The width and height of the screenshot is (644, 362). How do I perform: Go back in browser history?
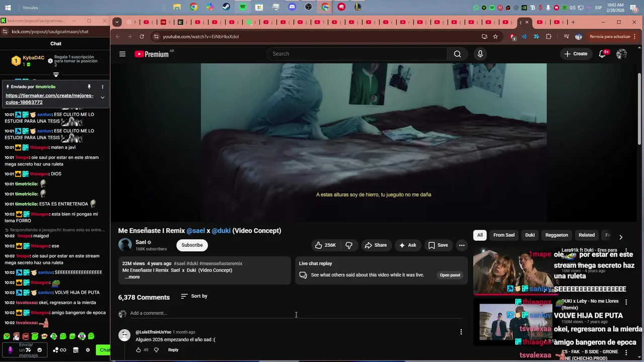[x=118, y=37]
